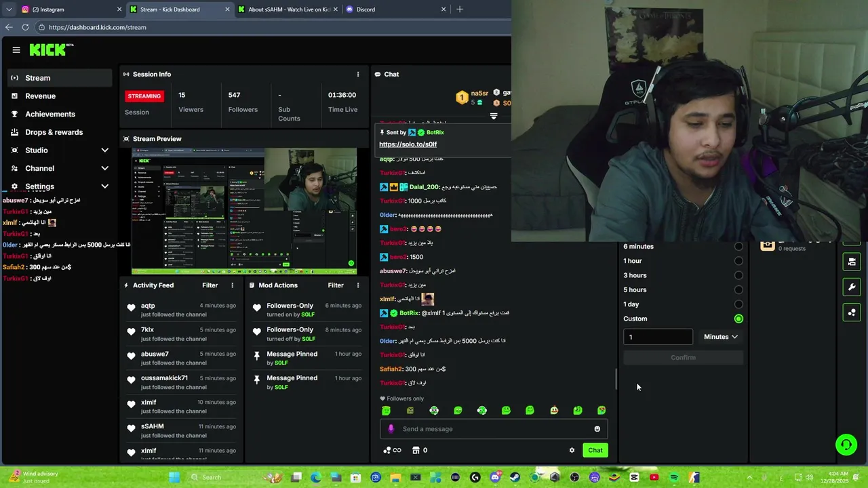868x488 pixels.
Task: Open the Kick logo home link
Action: (x=51, y=49)
